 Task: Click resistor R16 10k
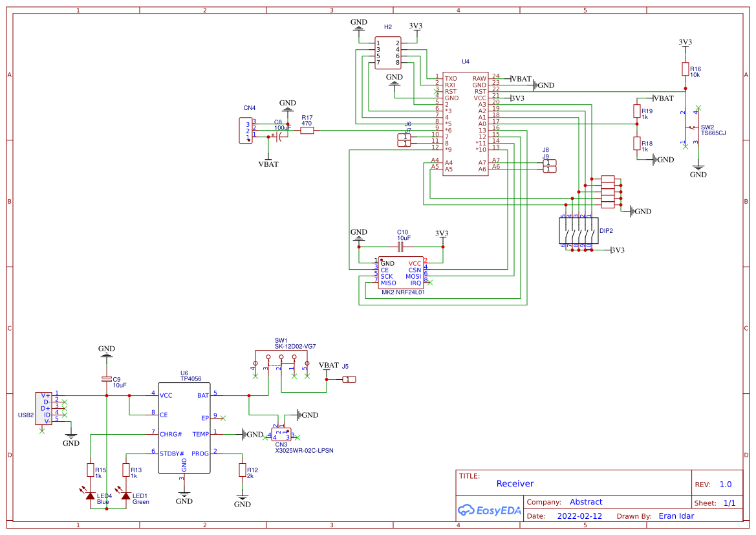click(x=685, y=69)
